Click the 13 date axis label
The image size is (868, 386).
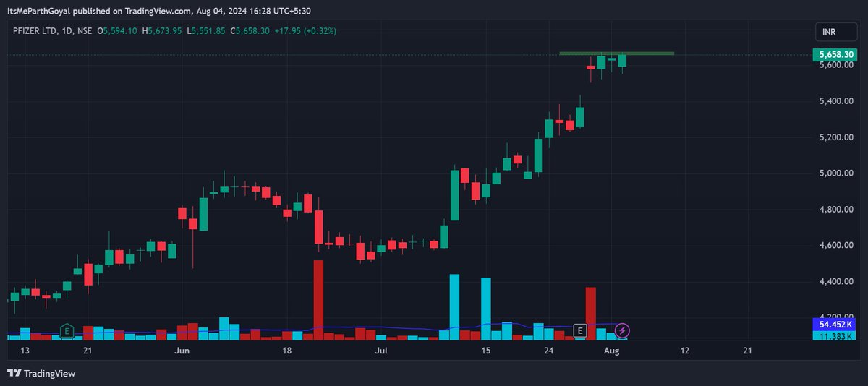(26, 351)
